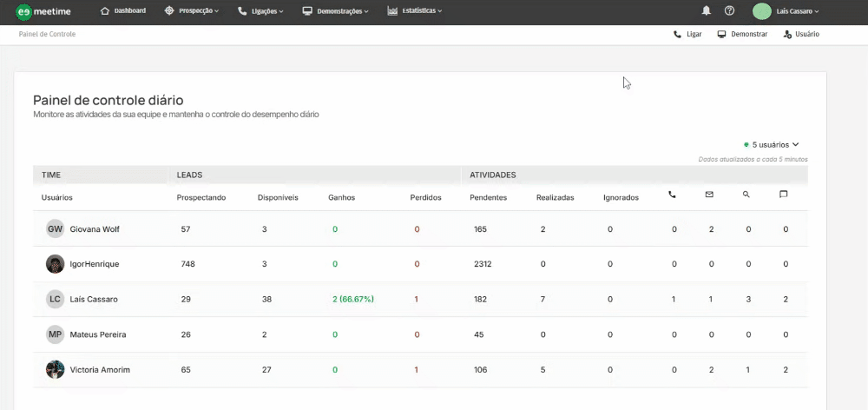
Task: Click the chat message column icon
Action: tap(783, 195)
